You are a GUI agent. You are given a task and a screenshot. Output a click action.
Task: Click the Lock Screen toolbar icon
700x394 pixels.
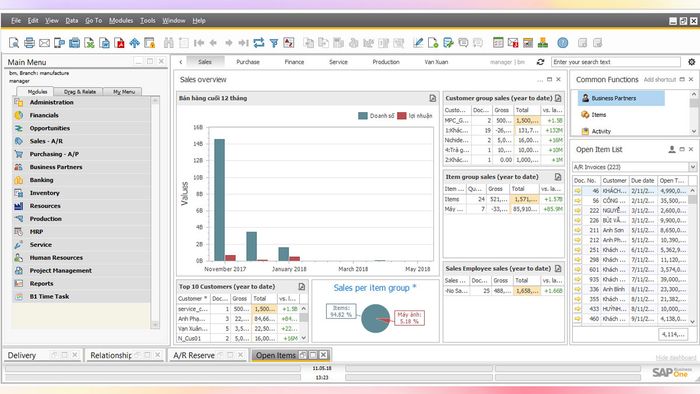(x=150, y=43)
